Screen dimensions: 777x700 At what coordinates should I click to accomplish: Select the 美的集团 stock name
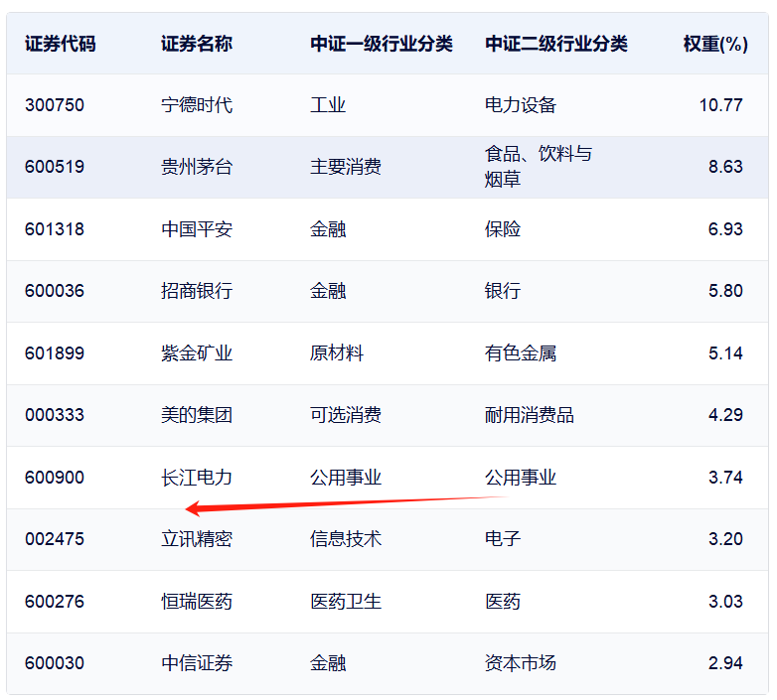(196, 415)
